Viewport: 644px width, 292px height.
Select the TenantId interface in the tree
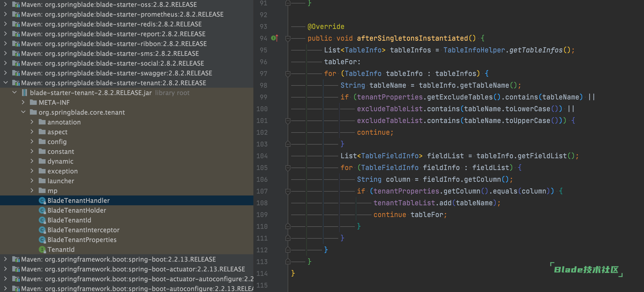click(127, 249)
